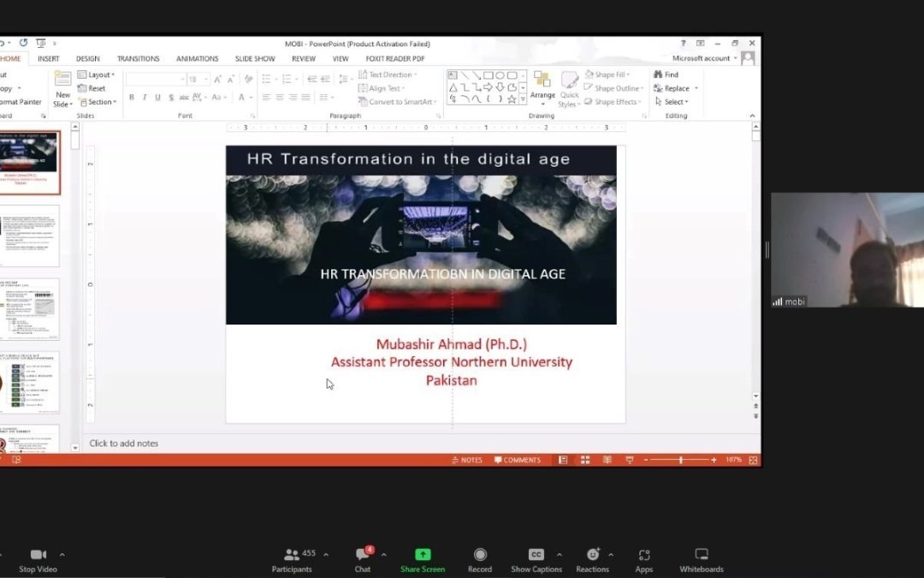Switch to the TRANSITIONS ribbon tab

pos(138,59)
